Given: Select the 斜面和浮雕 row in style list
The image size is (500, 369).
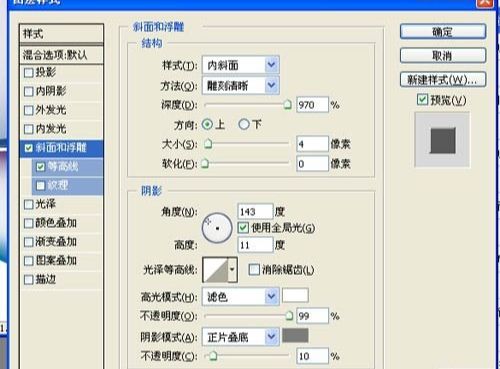Looking at the screenshot, I should point(62,148).
